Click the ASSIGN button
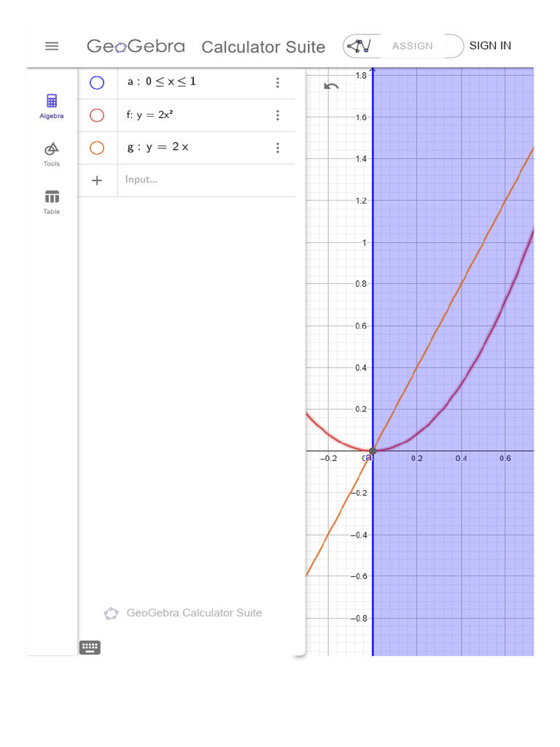 tap(413, 46)
